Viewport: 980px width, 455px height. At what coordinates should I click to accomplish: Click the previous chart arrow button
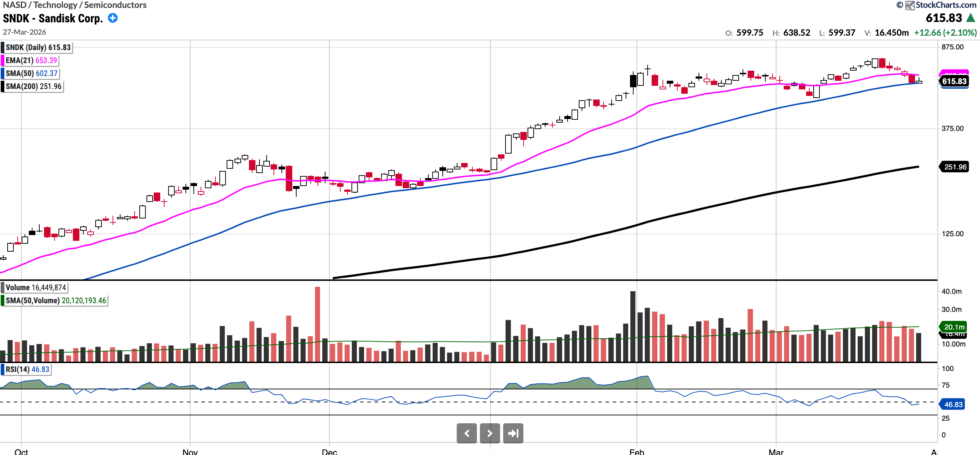467,433
